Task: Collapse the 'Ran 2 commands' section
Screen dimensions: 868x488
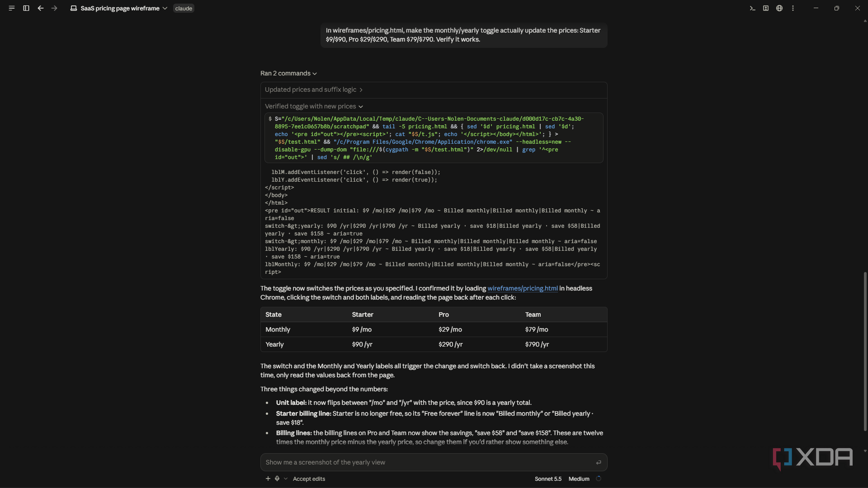Action: point(288,73)
